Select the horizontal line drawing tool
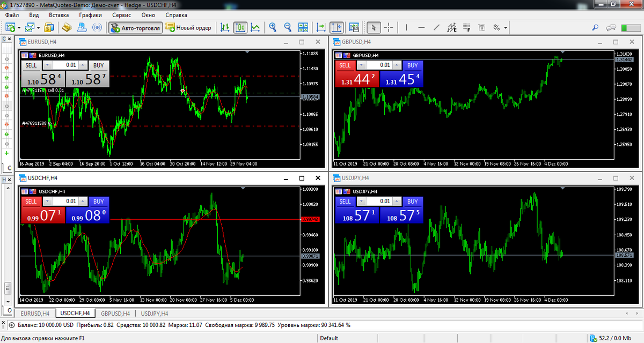 (x=421, y=27)
